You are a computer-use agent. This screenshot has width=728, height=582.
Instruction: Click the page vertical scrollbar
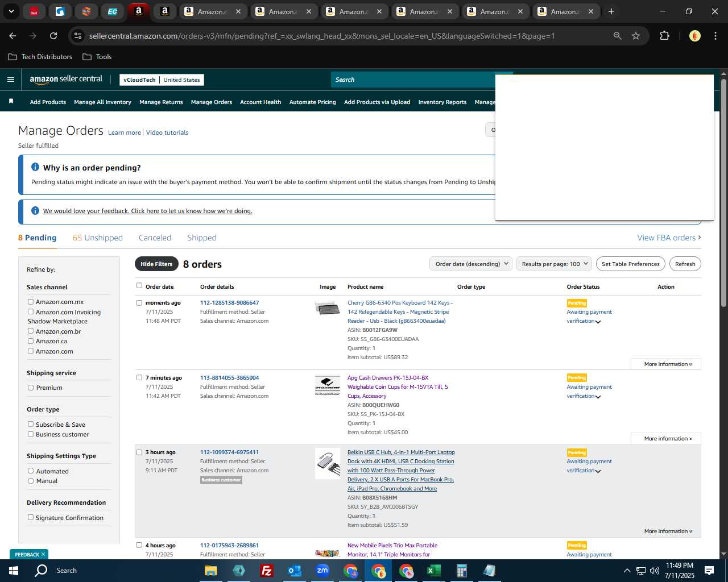click(x=723, y=193)
